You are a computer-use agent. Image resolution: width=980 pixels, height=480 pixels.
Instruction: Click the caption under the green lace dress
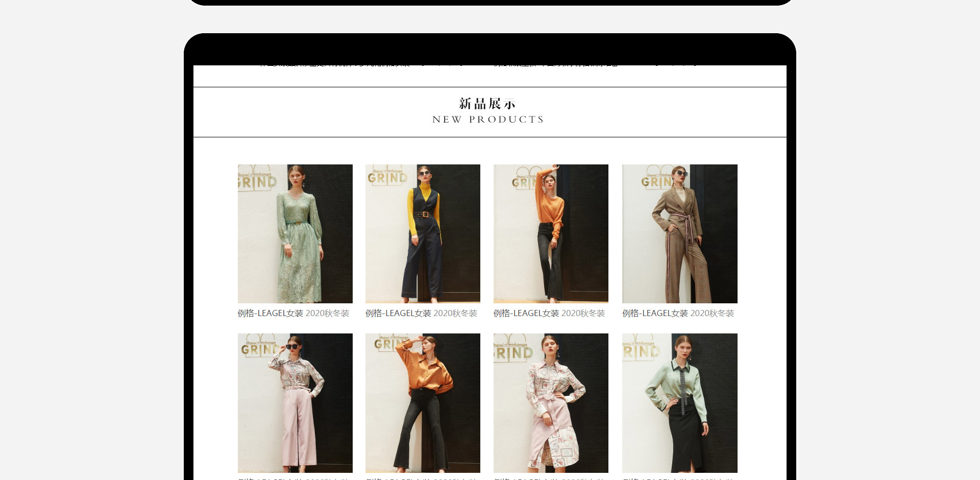pos(293,313)
